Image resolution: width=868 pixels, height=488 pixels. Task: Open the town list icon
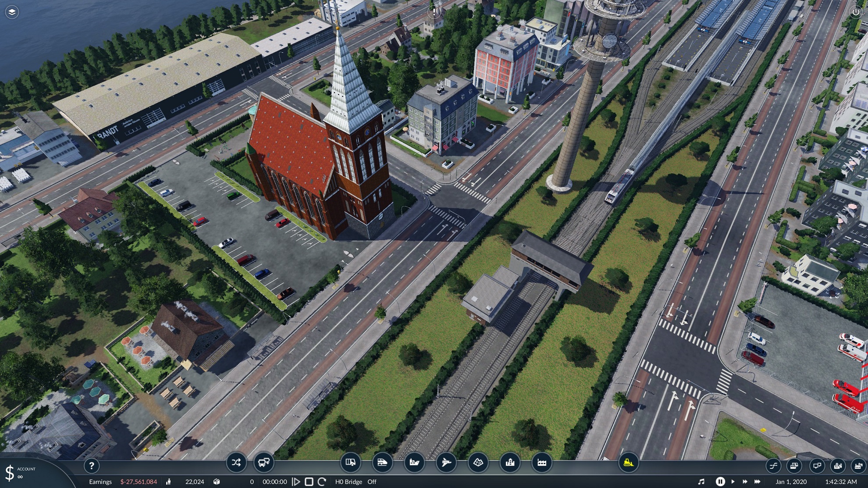point(838,466)
